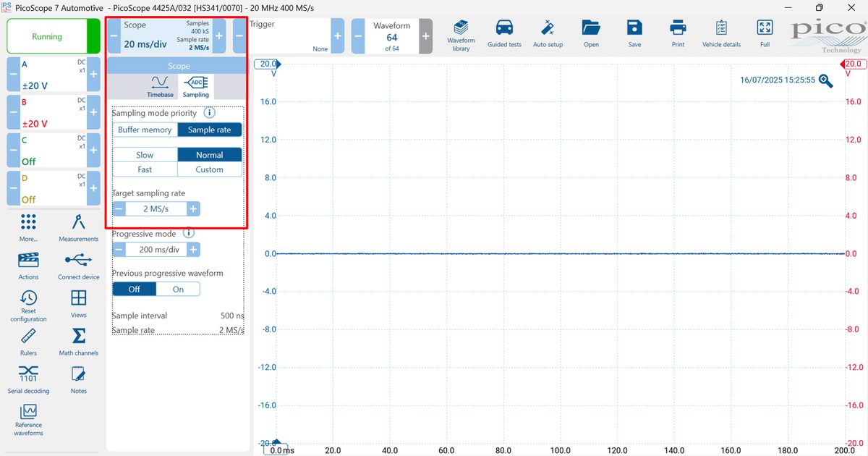This screenshot has width=868, height=456.
Task: Click the trigger time marker at 0.0 ms
Action: click(276, 447)
